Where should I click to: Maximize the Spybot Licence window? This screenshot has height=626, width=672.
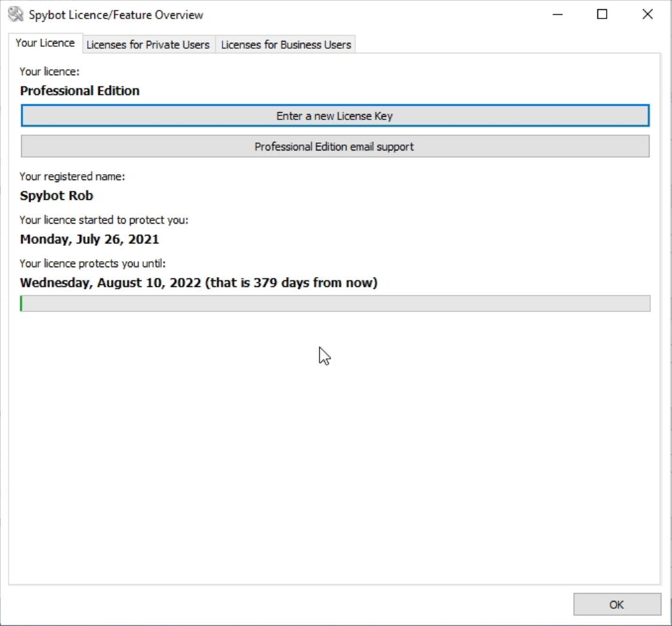tap(602, 15)
